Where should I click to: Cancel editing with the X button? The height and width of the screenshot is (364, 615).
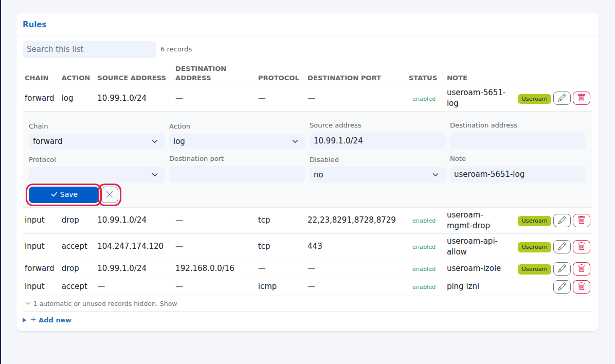tap(110, 194)
